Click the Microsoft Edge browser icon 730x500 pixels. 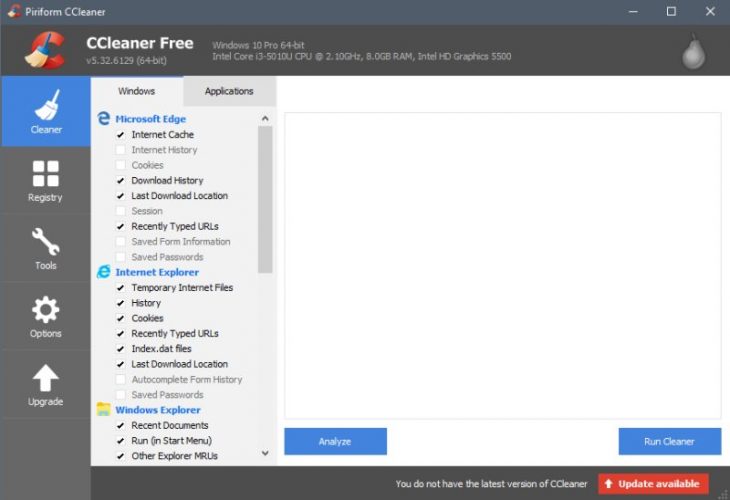coord(103,119)
